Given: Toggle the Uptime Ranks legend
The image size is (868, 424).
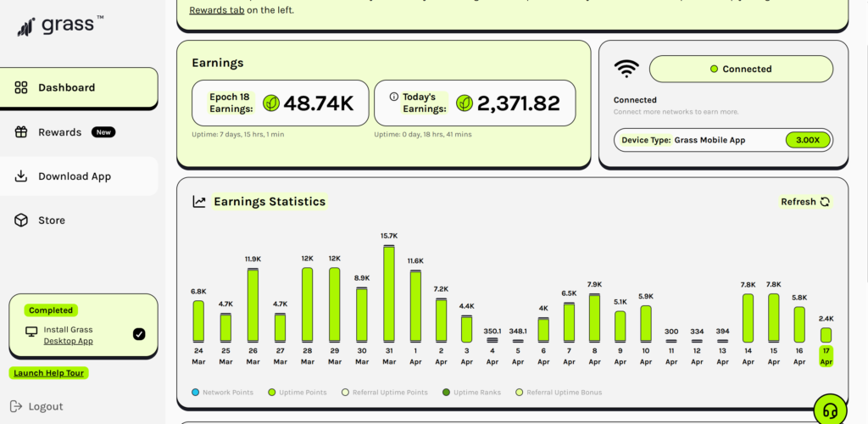Looking at the screenshot, I should (x=471, y=393).
